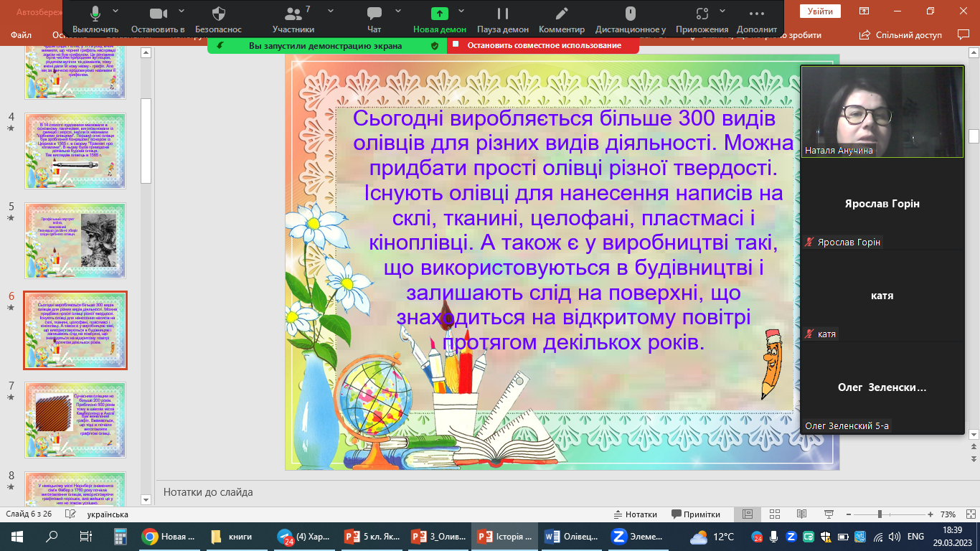Click the 73% zoom level
This screenshot has height=551, width=980.
[948, 514]
